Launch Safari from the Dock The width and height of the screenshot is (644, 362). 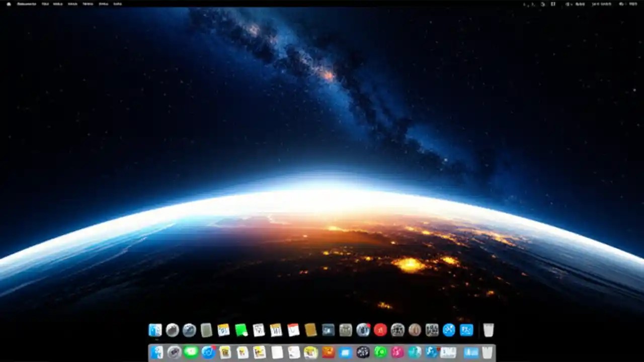[x=190, y=330]
